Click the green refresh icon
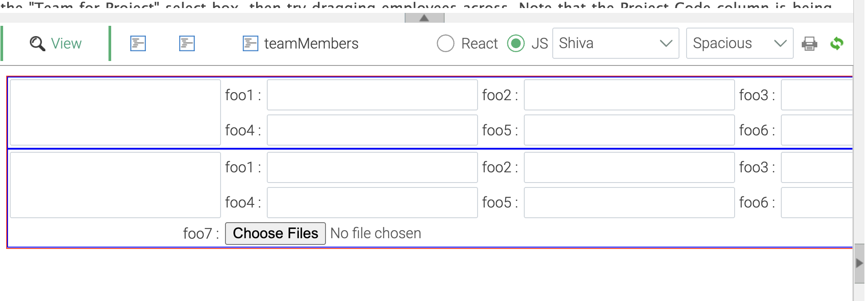 (x=836, y=44)
